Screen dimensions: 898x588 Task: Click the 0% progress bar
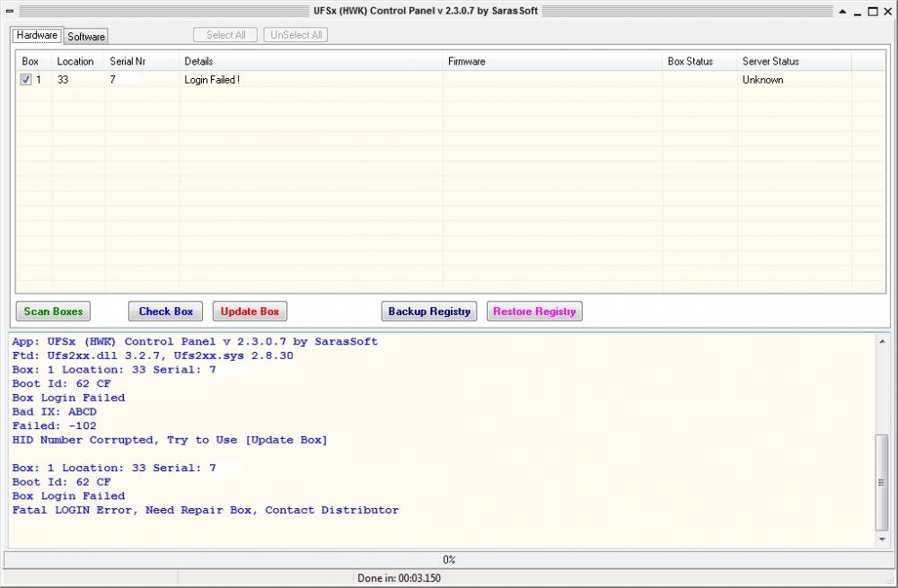point(448,559)
